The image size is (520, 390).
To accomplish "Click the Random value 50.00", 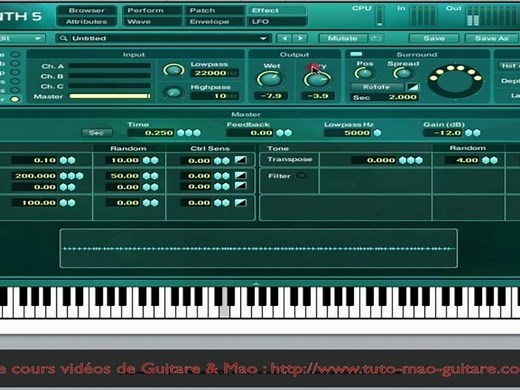I will click(x=123, y=176).
